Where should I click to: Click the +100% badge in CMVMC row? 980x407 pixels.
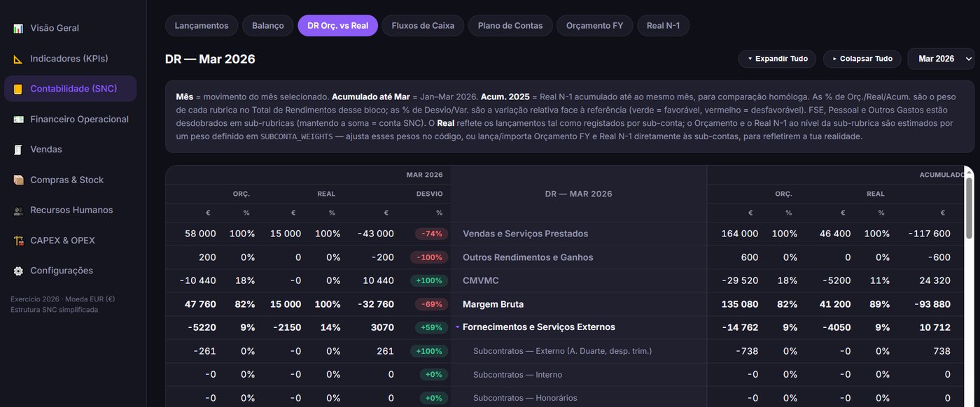click(429, 280)
